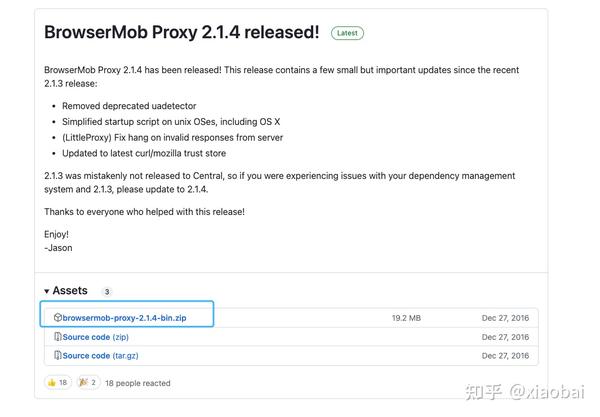
Task: Click the -Jason signature line
Action: pyautogui.click(x=58, y=248)
